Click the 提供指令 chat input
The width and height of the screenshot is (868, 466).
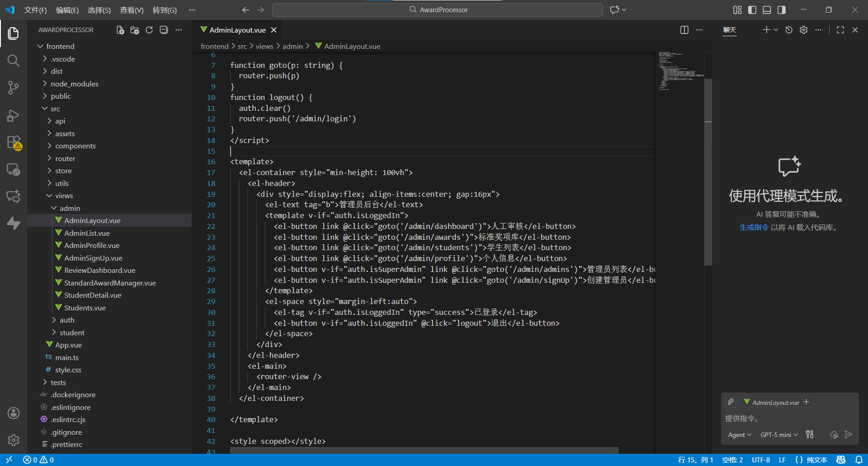(x=789, y=418)
